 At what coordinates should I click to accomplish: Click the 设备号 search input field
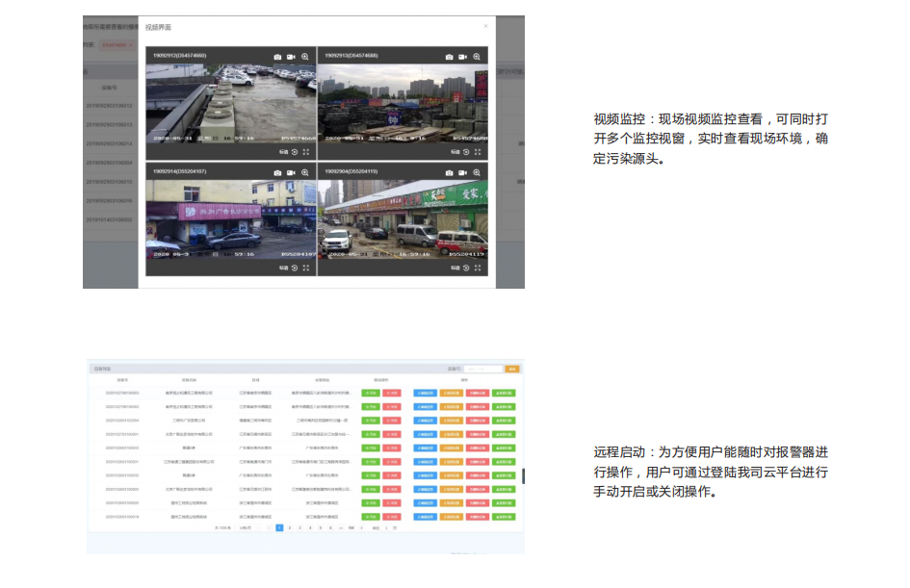pos(482,369)
